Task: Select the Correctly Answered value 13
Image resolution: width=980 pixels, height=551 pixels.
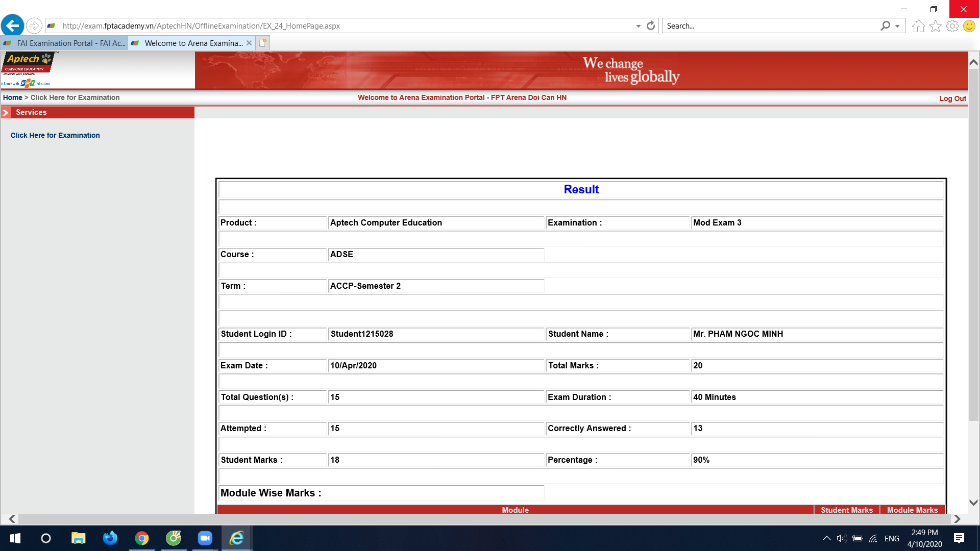Action: (698, 428)
